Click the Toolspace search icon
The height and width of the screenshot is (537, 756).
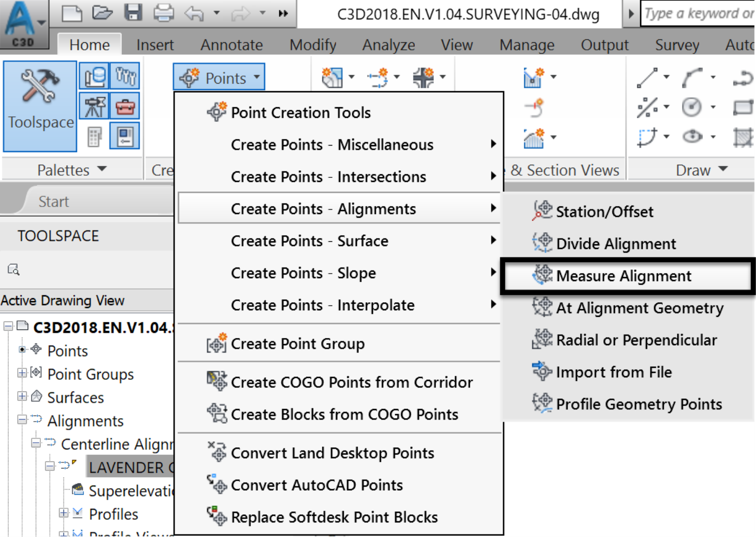[14, 270]
